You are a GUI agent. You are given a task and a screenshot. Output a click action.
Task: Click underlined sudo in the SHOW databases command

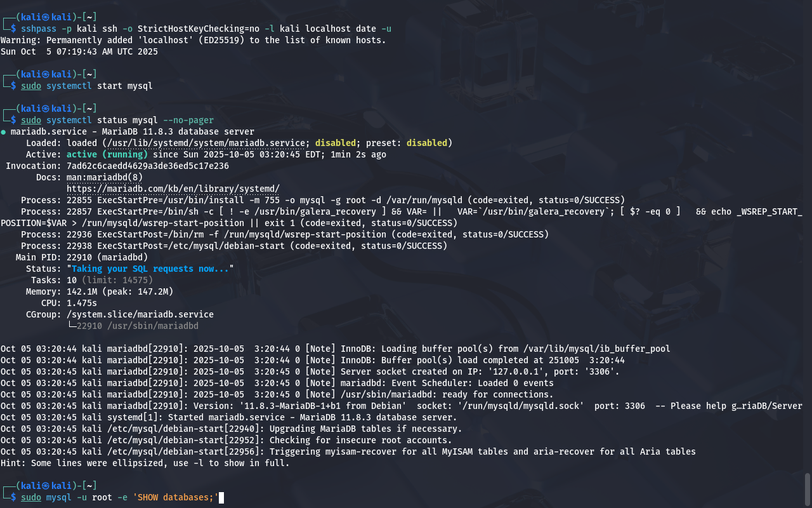[30, 497]
